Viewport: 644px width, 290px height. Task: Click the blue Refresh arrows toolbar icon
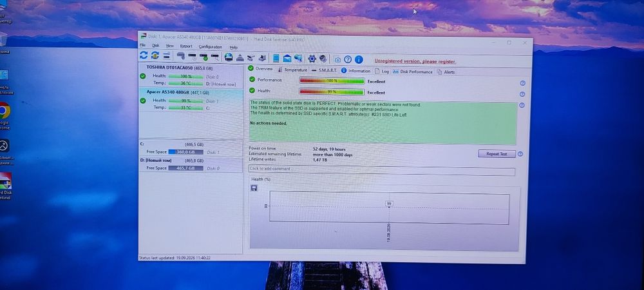coord(144,55)
